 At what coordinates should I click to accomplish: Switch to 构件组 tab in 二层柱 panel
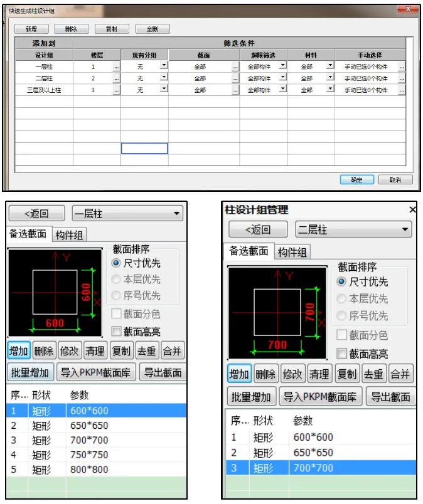[292, 252]
